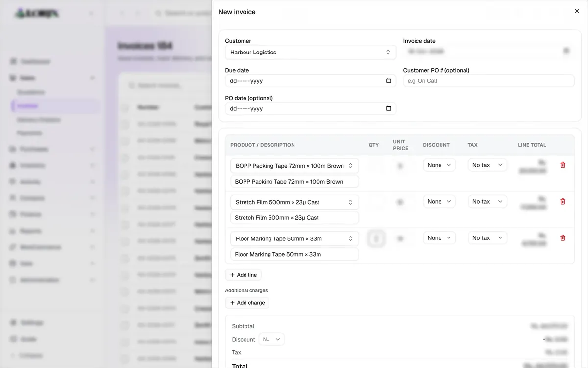This screenshot has width=588, height=368.
Task: Click the PO date (optional) field
Action: tap(311, 108)
